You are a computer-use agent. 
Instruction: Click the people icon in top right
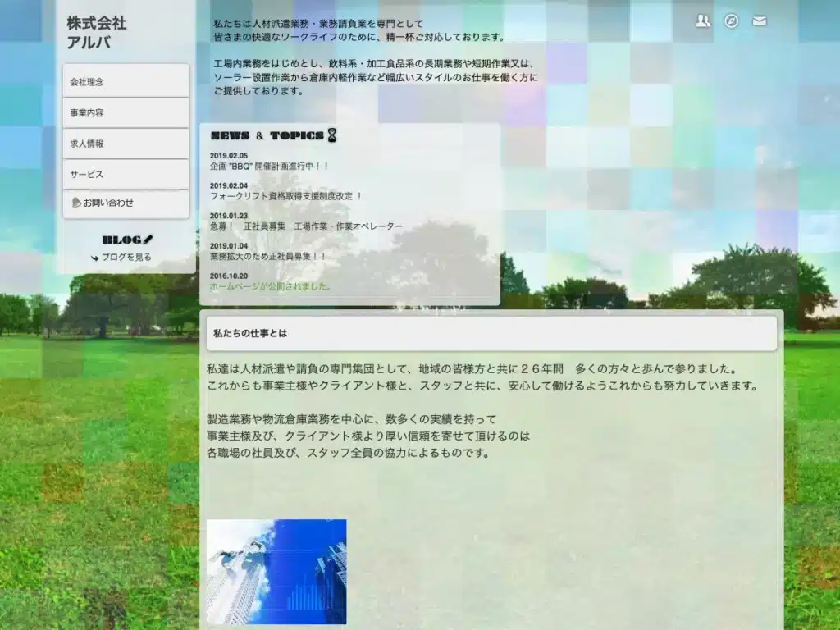coord(703,21)
